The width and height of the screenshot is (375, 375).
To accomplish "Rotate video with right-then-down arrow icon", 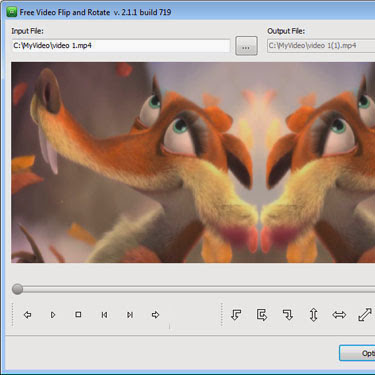I will click(288, 315).
